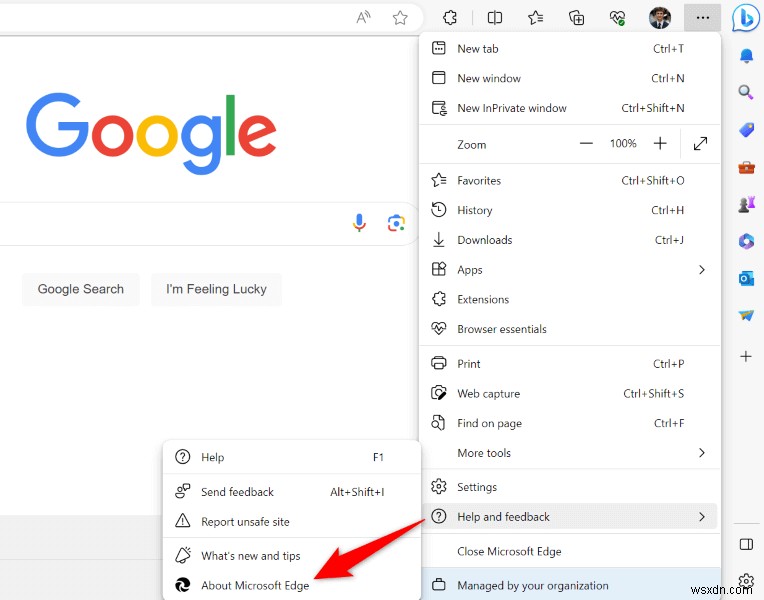Select New tab menu item
764x600 pixels.
tap(570, 49)
